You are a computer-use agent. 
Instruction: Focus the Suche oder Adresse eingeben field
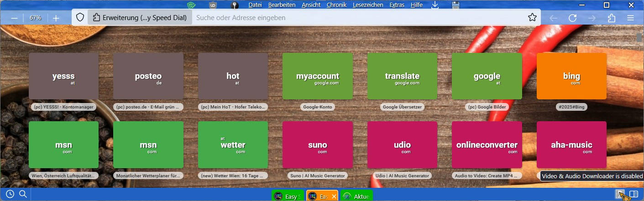(x=358, y=18)
